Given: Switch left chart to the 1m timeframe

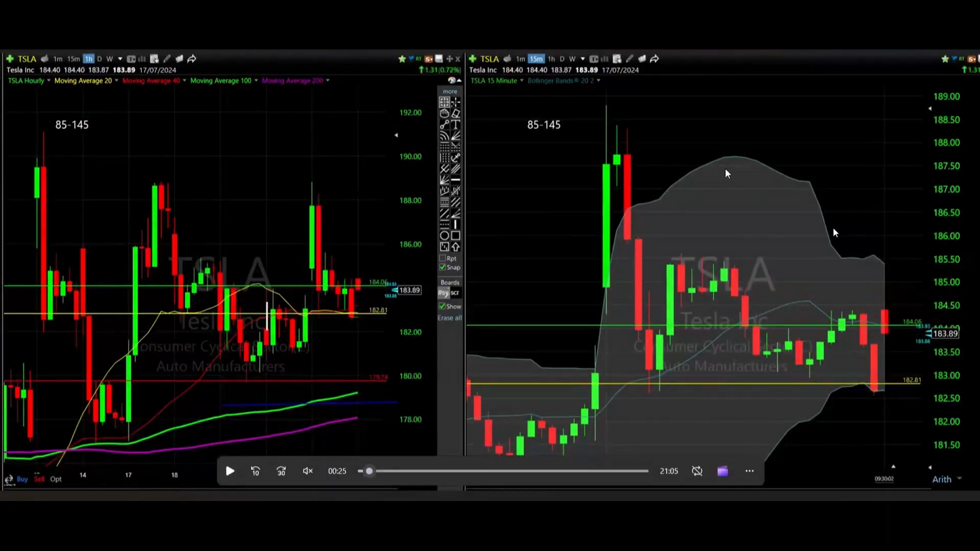Looking at the screenshot, I should click(58, 59).
